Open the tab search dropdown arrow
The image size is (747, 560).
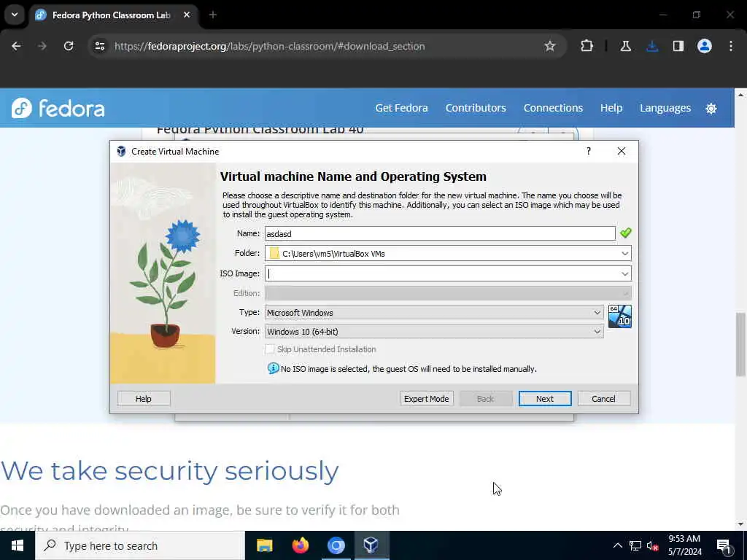tap(15, 15)
